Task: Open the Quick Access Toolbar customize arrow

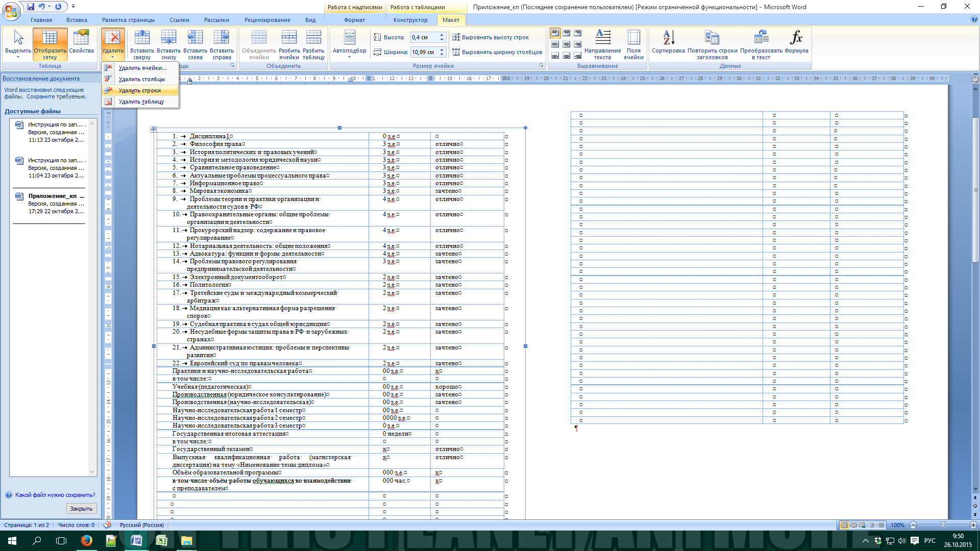Action: pos(73,7)
